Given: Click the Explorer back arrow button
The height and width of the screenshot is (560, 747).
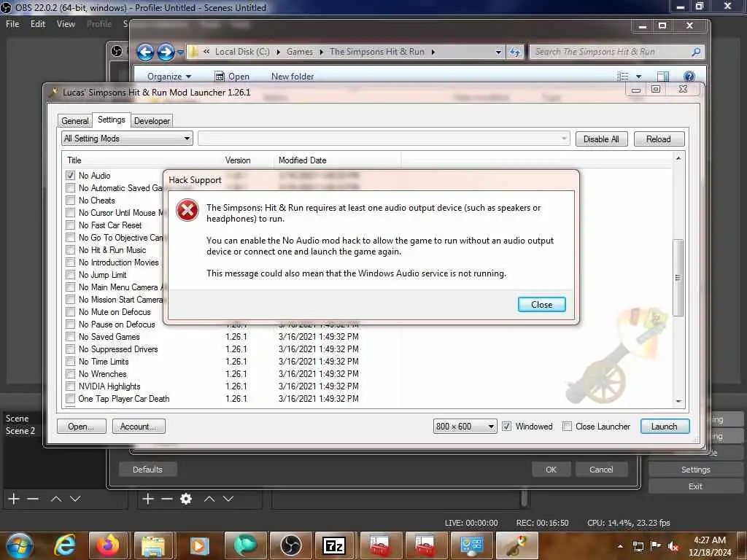Looking at the screenshot, I should [x=145, y=52].
